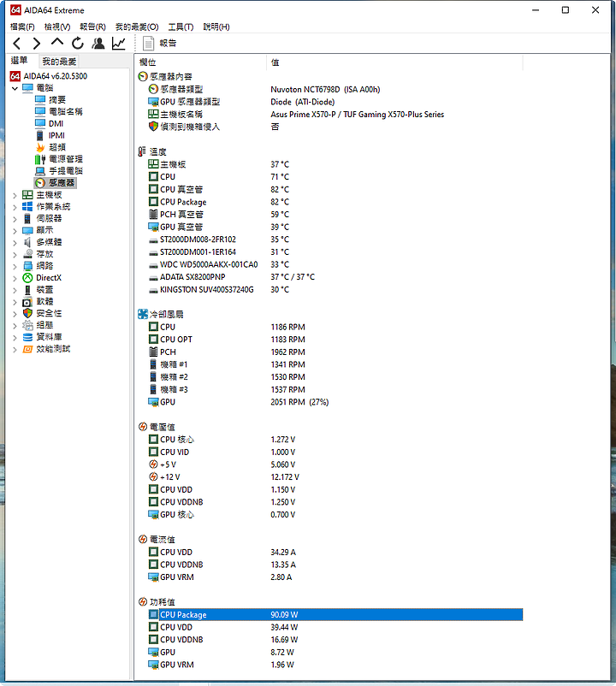The height and width of the screenshot is (686, 616).
Task: Select the CPU OPT 1183 RPM row
Action: [x=335, y=340]
